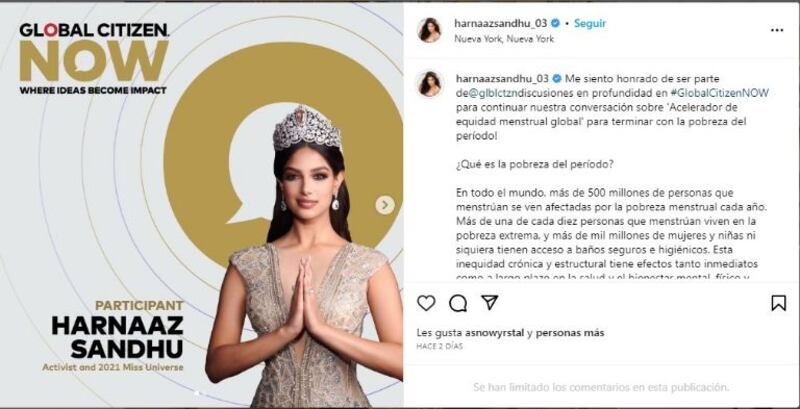
Task: Go to the next carousel image arrow
Action: coord(385,205)
